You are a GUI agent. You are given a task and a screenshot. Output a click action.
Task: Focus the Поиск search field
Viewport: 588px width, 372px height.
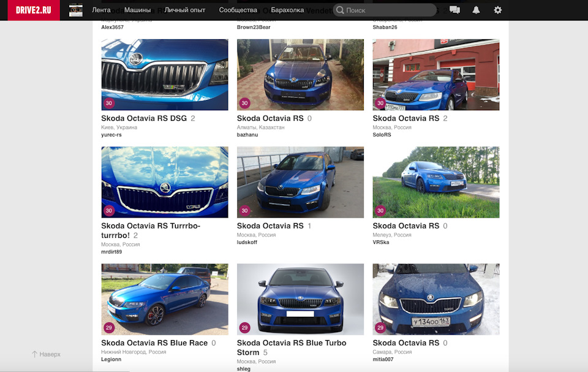(x=385, y=10)
